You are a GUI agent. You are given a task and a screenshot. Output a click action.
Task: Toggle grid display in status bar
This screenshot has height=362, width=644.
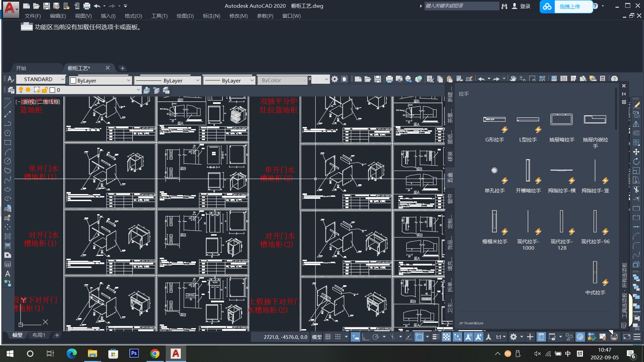click(x=328, y=337)
